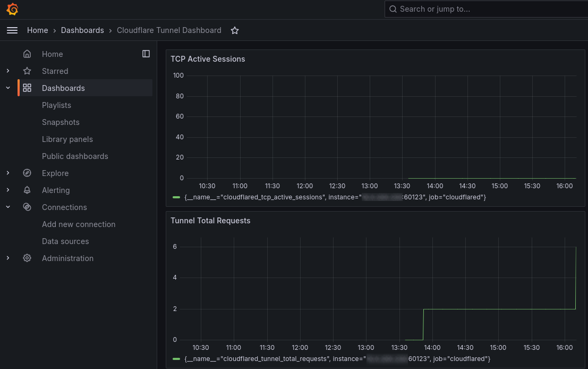
Task: Click green swatch of tunnel_total_requests legend
Action: pos(176,359)
